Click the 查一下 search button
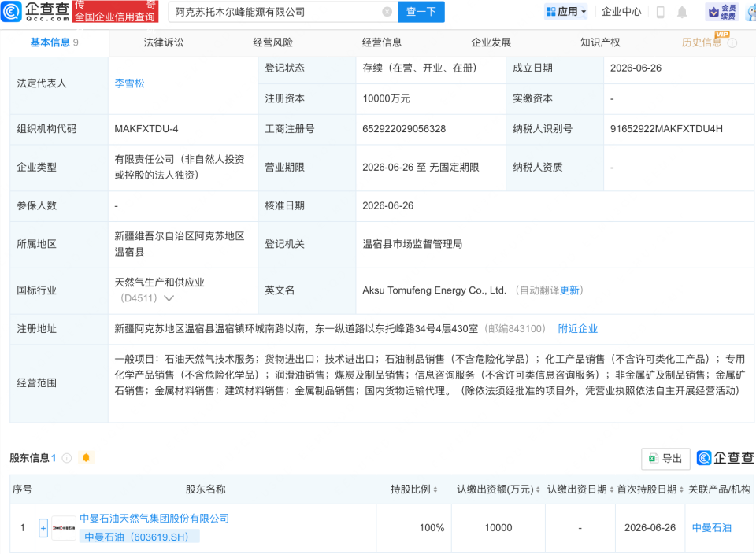This screenshot has height=554, width=756. 421,12
